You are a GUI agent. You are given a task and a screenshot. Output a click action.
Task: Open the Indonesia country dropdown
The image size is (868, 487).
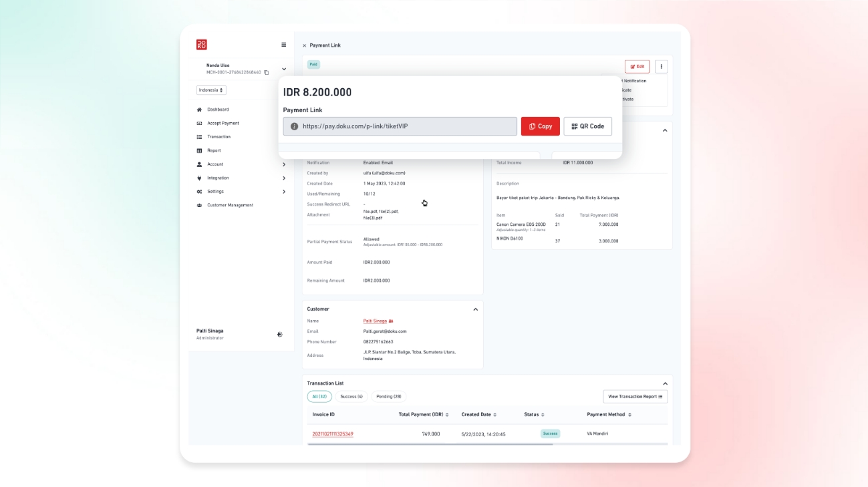tap(211, 90)
